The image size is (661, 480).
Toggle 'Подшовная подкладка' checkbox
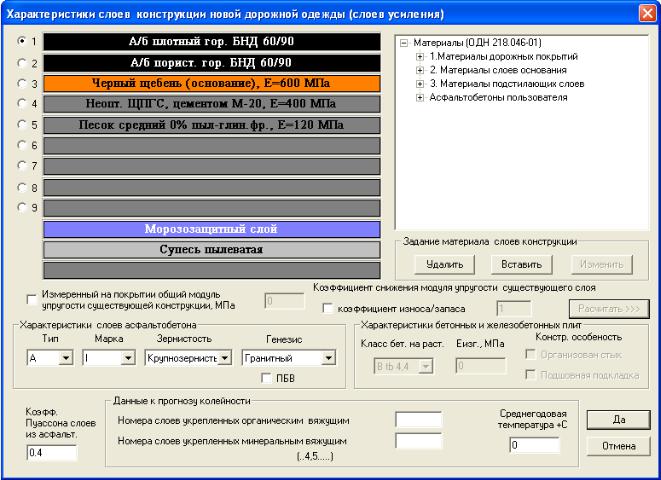pos(530,374)
